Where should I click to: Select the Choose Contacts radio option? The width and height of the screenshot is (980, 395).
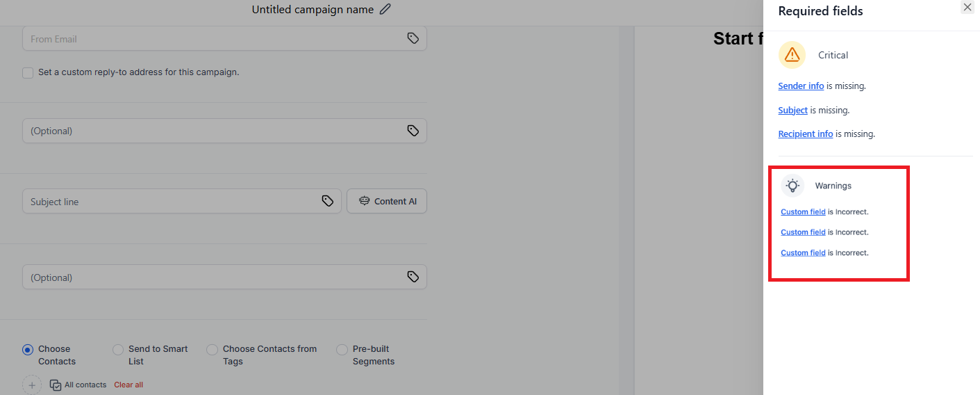click(x=28, y=350)
